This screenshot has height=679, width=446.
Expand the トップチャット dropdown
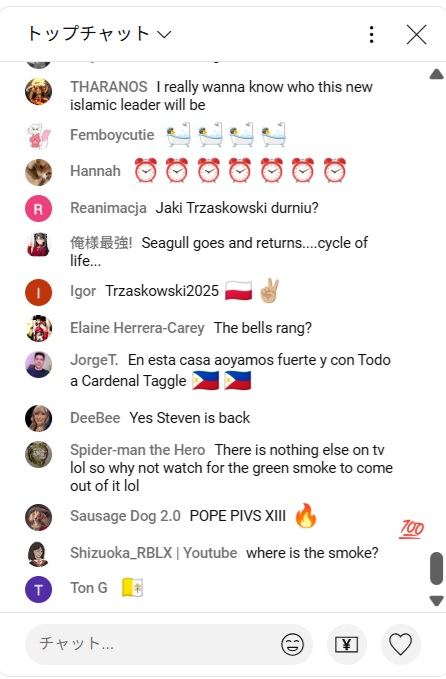[x=99, y=33]
